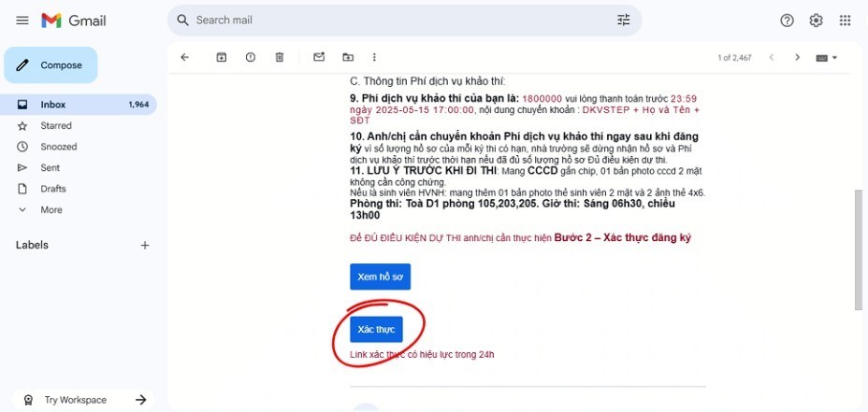Click 'Bước 2 – Xác thực đăng ký' text
868x412 pixels.
click(x=623, y=238)
